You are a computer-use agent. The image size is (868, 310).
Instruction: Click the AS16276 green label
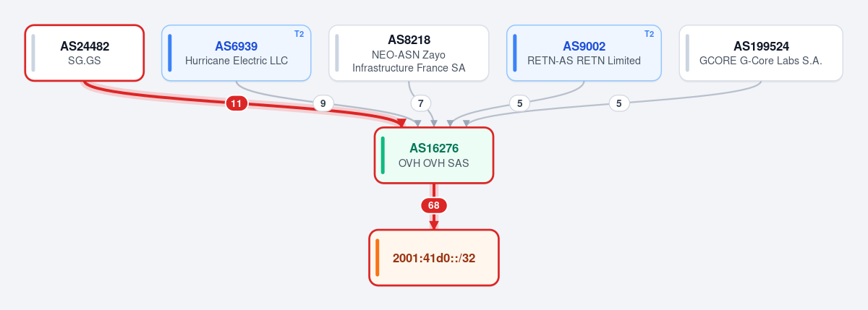pos(434,148)
